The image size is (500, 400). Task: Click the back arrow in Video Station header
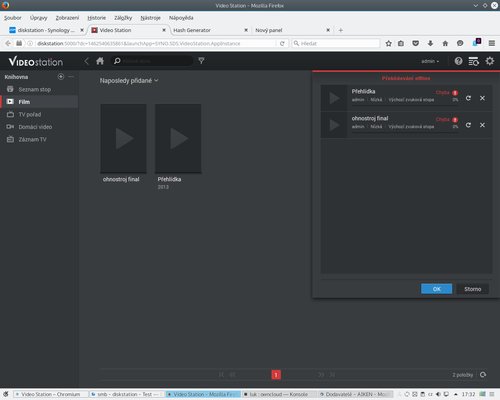point(87,61)
